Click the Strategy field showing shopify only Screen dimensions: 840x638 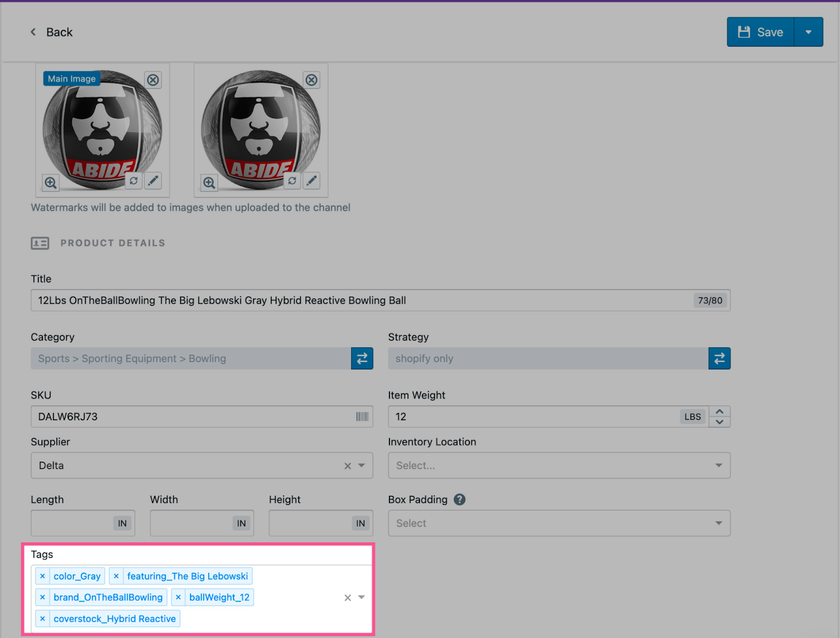point(548,358)
